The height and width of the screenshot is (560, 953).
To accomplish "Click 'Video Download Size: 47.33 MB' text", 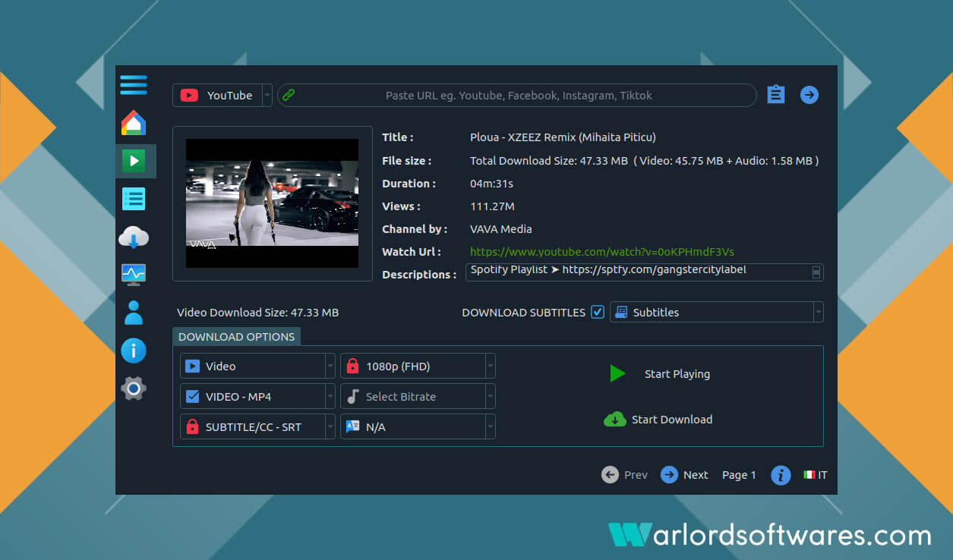I will 257,312.
